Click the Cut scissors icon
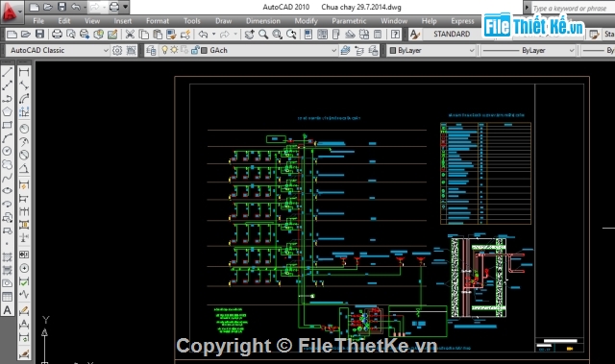The height and width of the screenshot is (364, 615). (130, 35)
